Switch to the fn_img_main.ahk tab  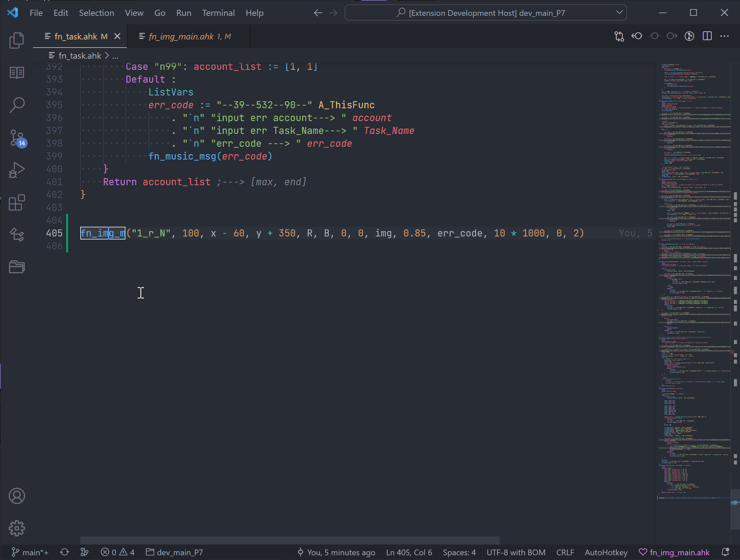point(181,36)
